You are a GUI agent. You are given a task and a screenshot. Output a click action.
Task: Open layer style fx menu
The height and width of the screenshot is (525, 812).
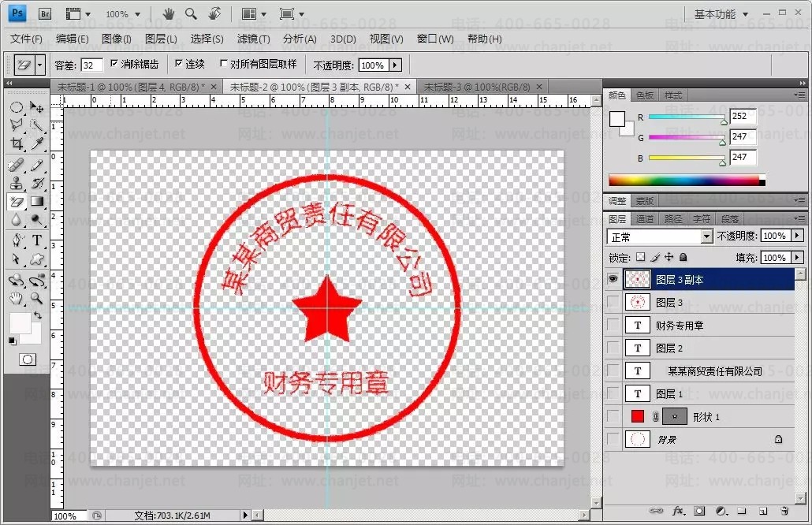click(x=679, y=511)
